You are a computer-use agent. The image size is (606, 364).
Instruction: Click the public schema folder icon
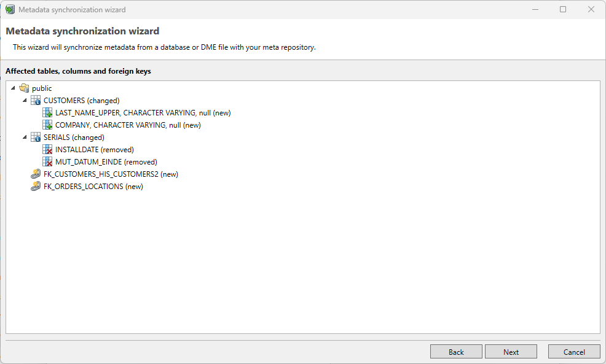coord(23,88)
